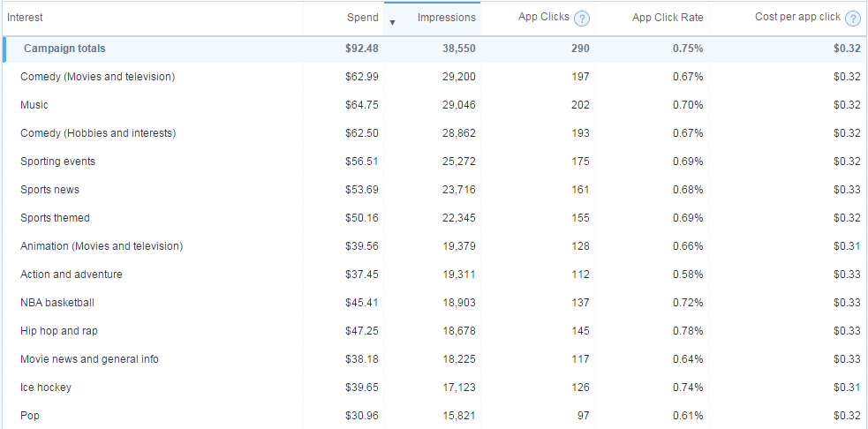
Task: Click the Cost per app click header text
Action: [x=797, y=18]
